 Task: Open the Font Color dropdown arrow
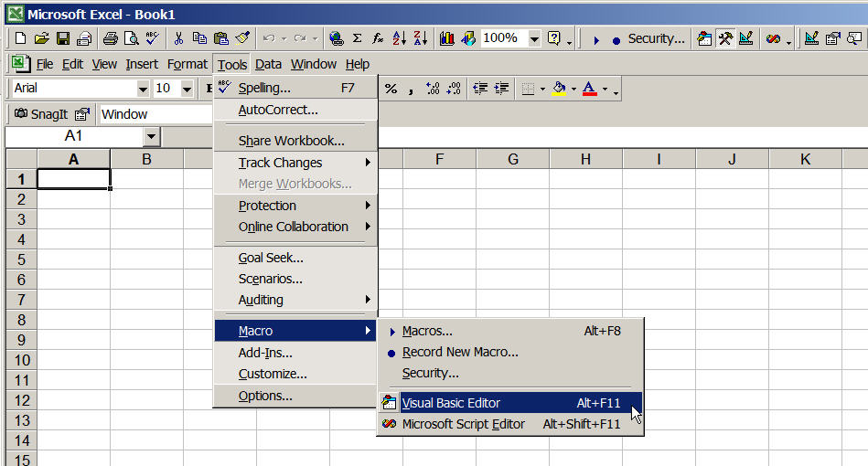pos(605,89)
